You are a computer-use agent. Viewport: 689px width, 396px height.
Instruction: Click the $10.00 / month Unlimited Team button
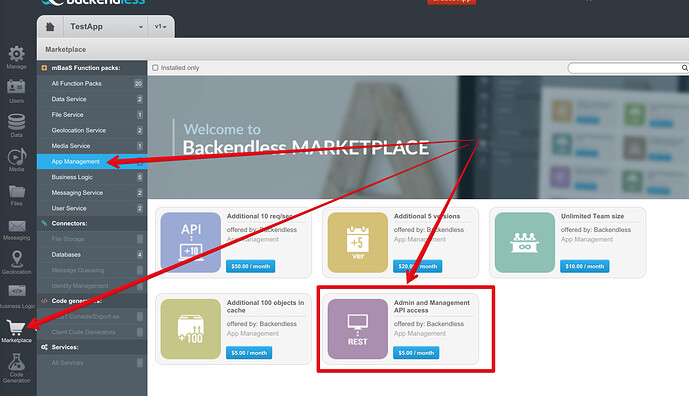(584, 266)
